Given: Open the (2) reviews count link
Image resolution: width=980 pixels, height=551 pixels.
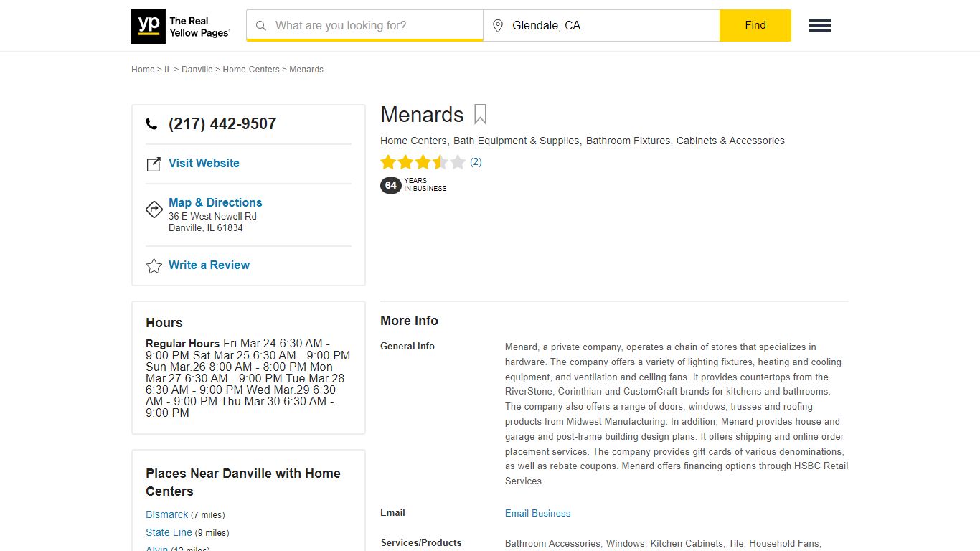Looking at the screenshot, I should click(476, 162).
